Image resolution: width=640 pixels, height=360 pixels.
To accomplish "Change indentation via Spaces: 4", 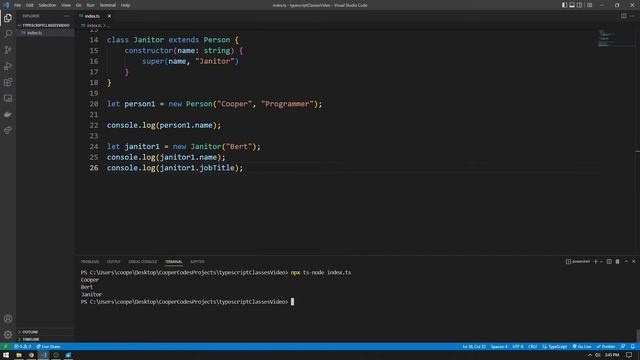I will (499, 347).
